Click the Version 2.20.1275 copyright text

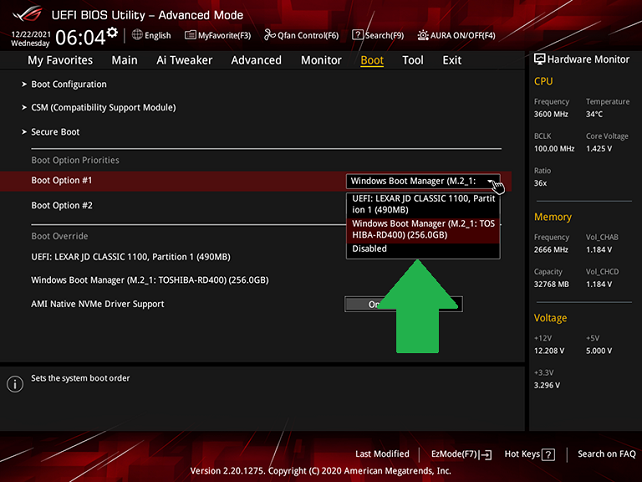pyautogui.click(x=321, y=471)
